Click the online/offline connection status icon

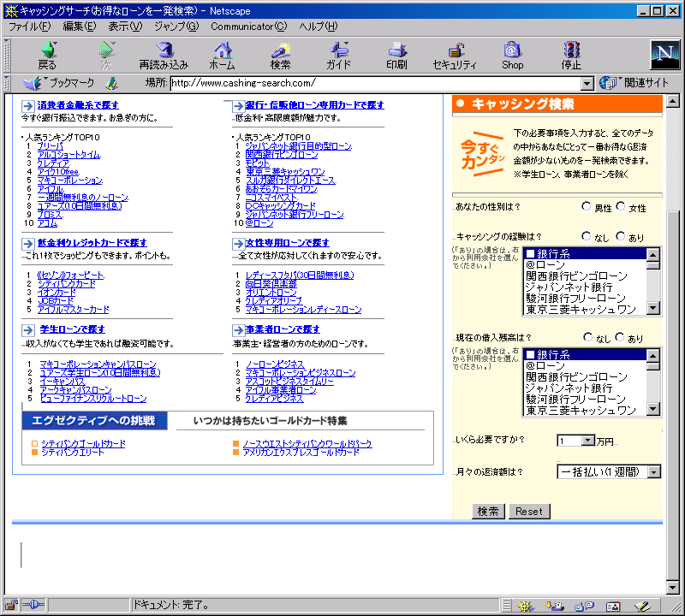click(x=33, y=605)
